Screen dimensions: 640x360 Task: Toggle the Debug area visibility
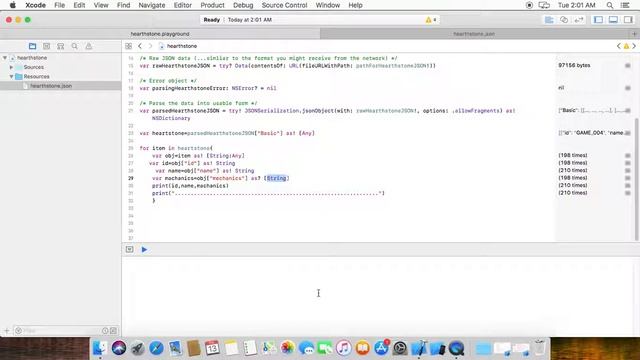pos(613,20)
